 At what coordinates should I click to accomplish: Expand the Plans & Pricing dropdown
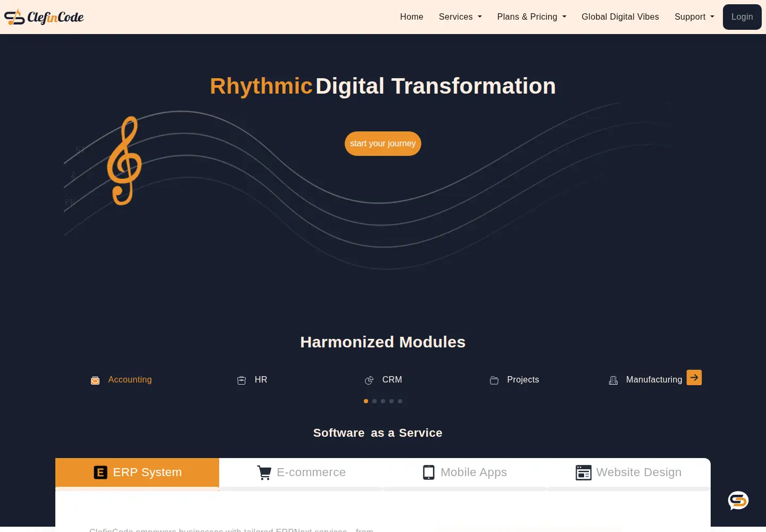point(532,17)
